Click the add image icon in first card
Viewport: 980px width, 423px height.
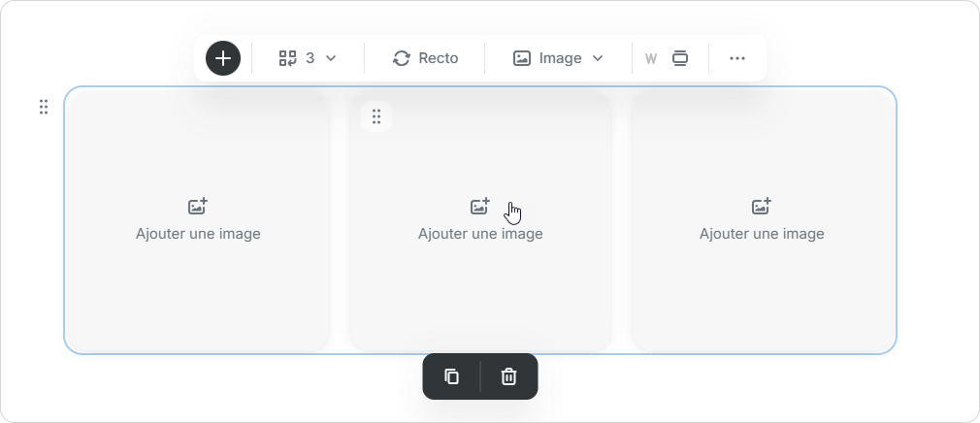point(198,207)
